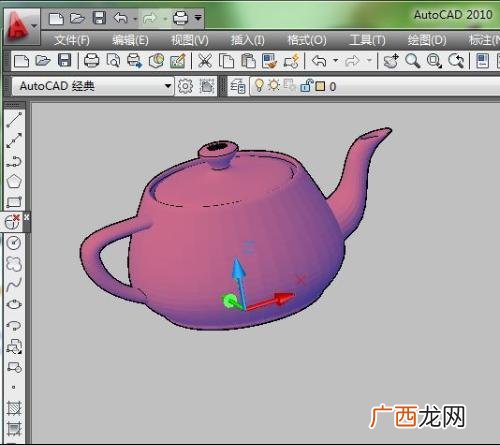Click New in the Quick Access toolbar
This screenshot has width=500, height=445.
(x=56, y=18)
